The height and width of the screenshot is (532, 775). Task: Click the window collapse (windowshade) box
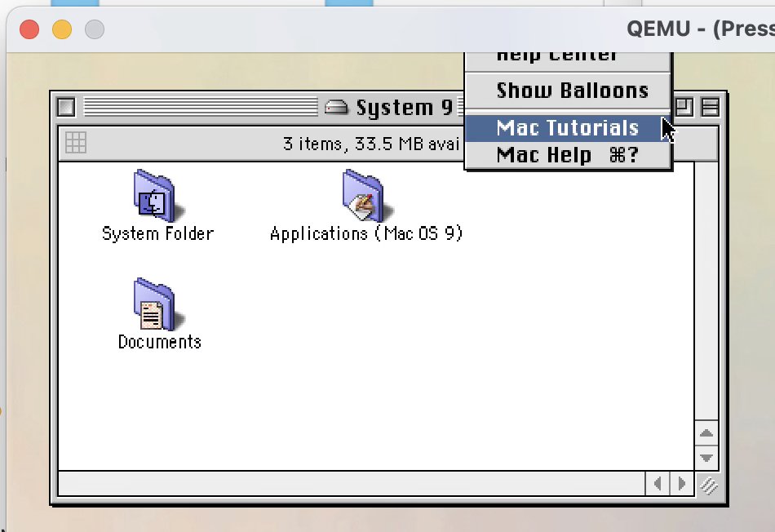(x=711, y=107)
